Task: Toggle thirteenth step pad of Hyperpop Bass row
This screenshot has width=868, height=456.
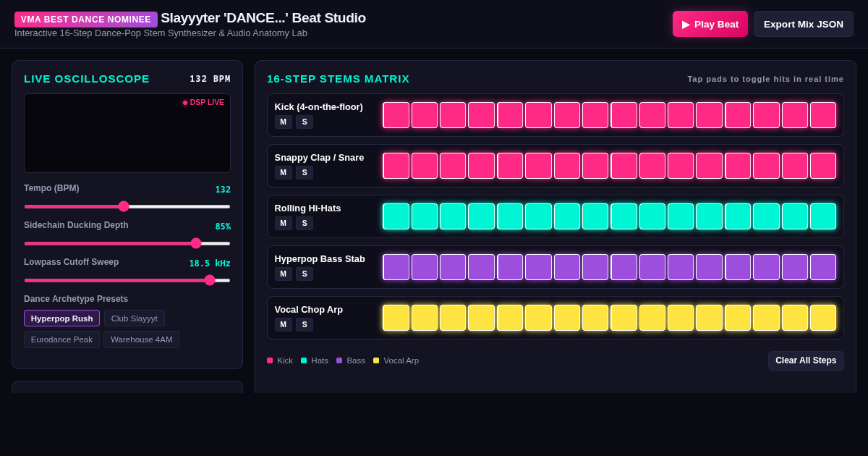Action: click(738, 267)
